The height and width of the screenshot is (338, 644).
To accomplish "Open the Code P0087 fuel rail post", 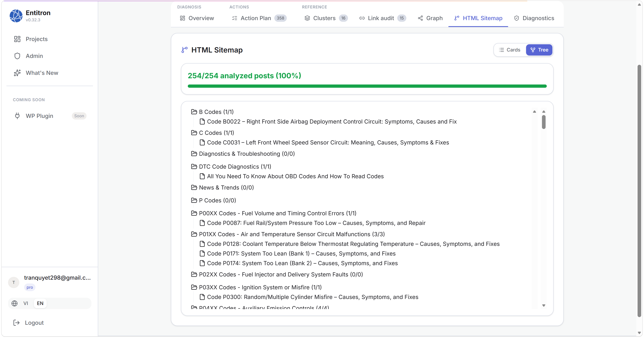I will click(316, 223).
